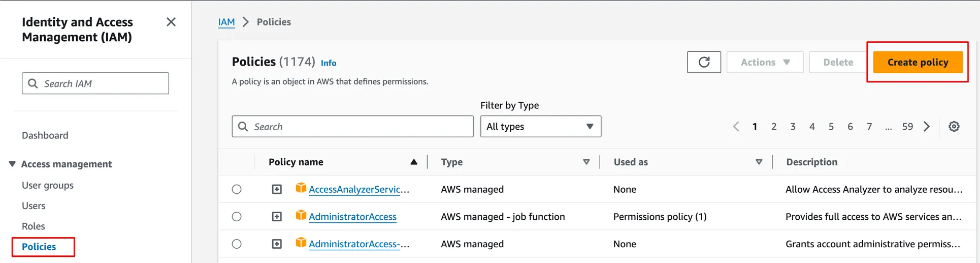Open the AdministratorAccess policy link
Image resolution: width=980 pixels, height=263 pixels.
[x=352, y=217]
